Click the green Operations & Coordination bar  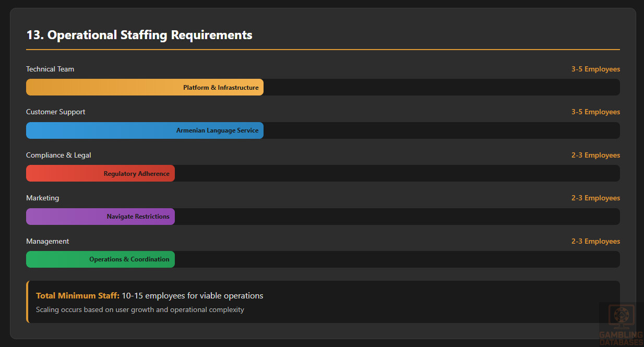[100, 259]
